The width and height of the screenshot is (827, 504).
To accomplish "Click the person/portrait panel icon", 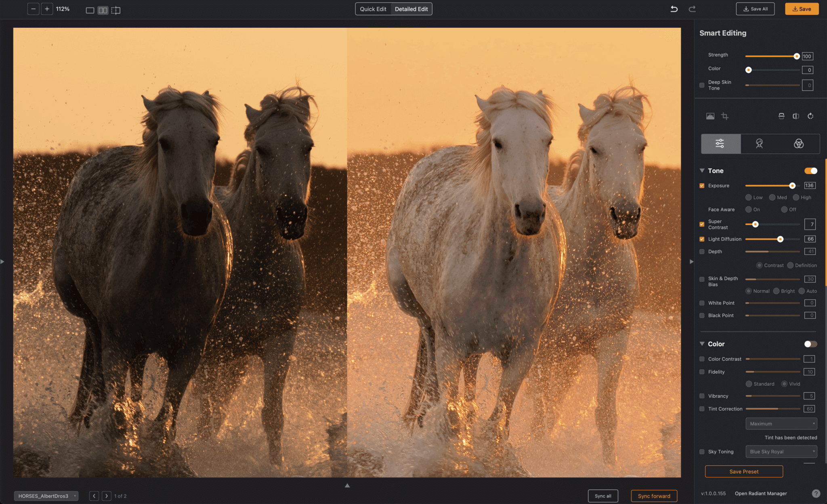I will point(759,143).
